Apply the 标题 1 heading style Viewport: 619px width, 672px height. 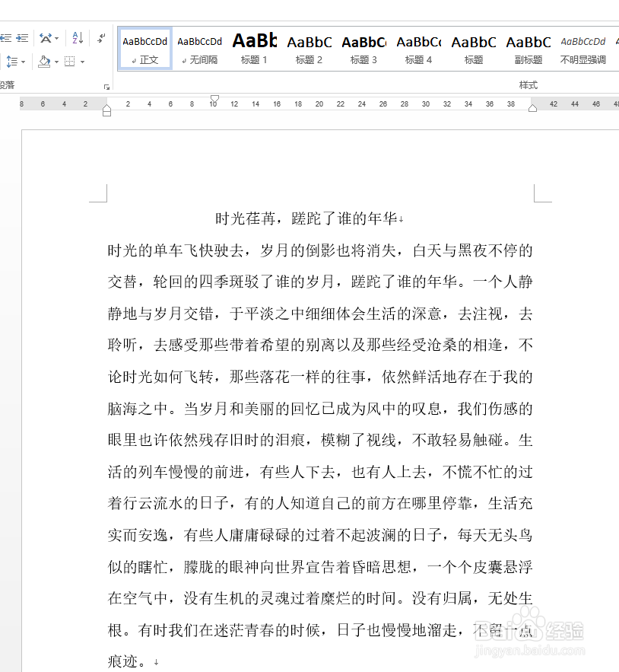pos(254,48)
